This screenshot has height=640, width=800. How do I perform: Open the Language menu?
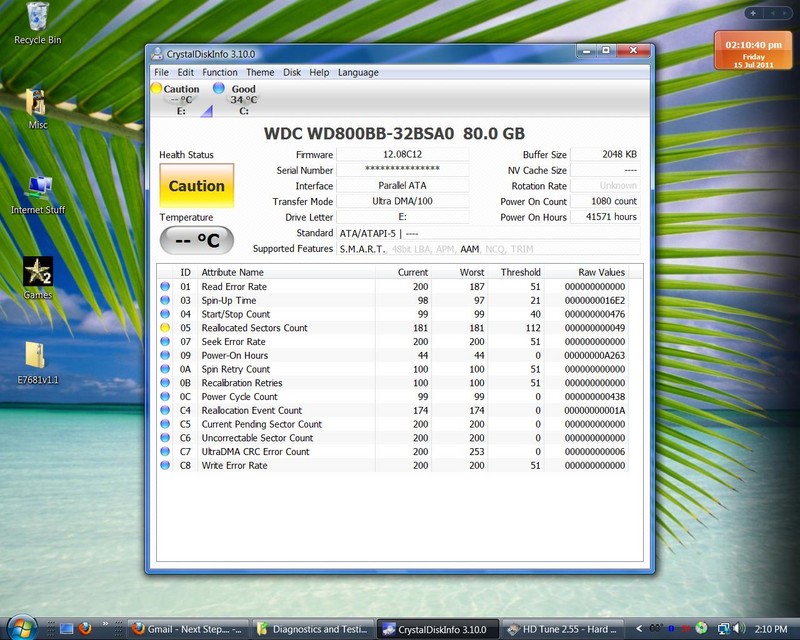tap(358, 72)
